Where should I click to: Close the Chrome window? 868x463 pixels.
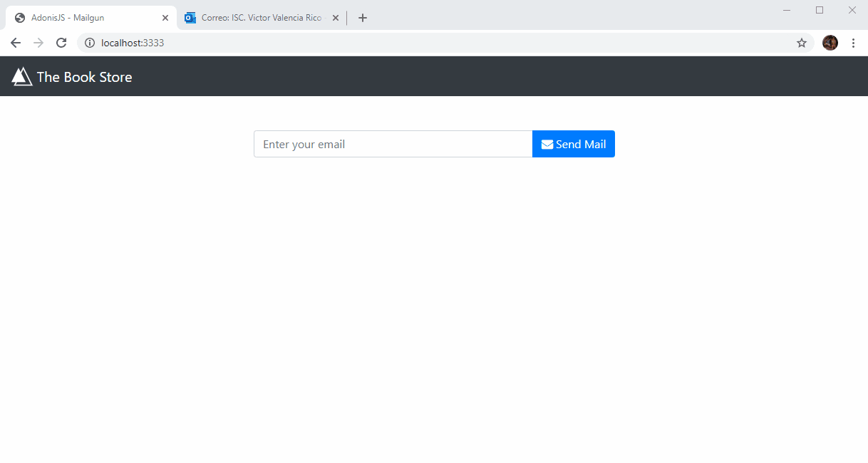(x=852, y=10)
